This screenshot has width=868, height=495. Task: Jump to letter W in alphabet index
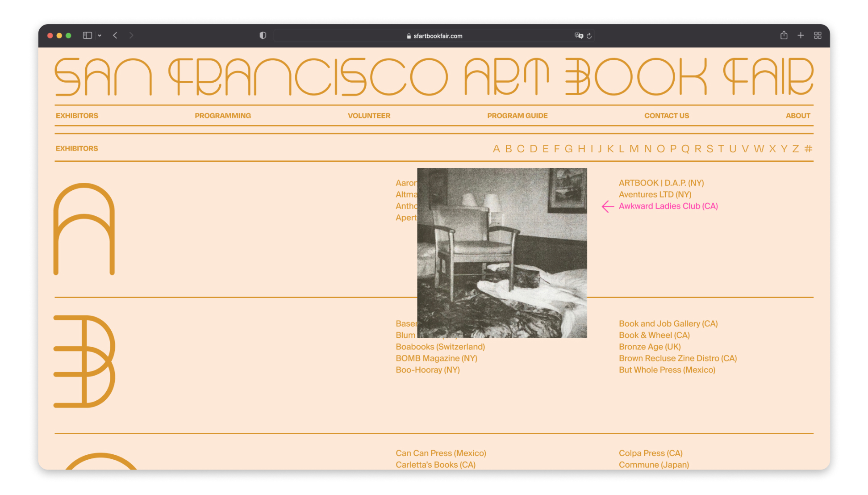759,149
